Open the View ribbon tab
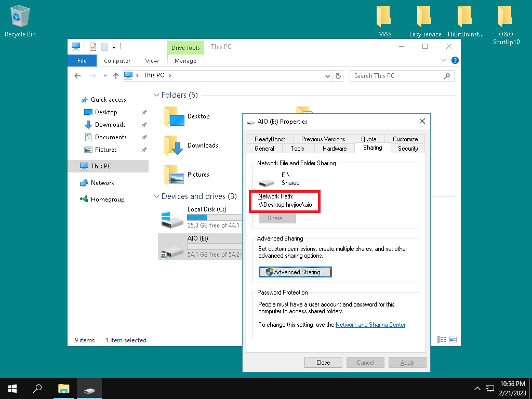 [152, 61]
